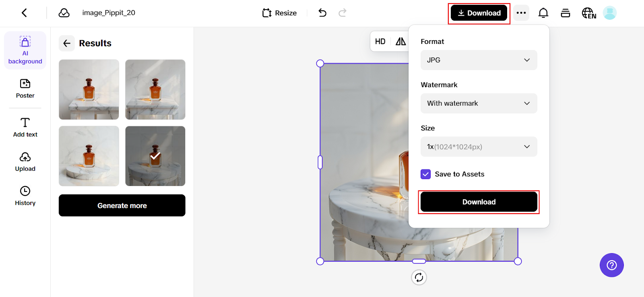Select the first result thumbnail
This screenshot has height=297, width=644.
tap(89, 89)
